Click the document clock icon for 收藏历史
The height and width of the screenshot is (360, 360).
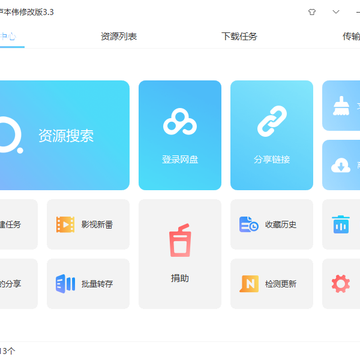tap(249, 224)
